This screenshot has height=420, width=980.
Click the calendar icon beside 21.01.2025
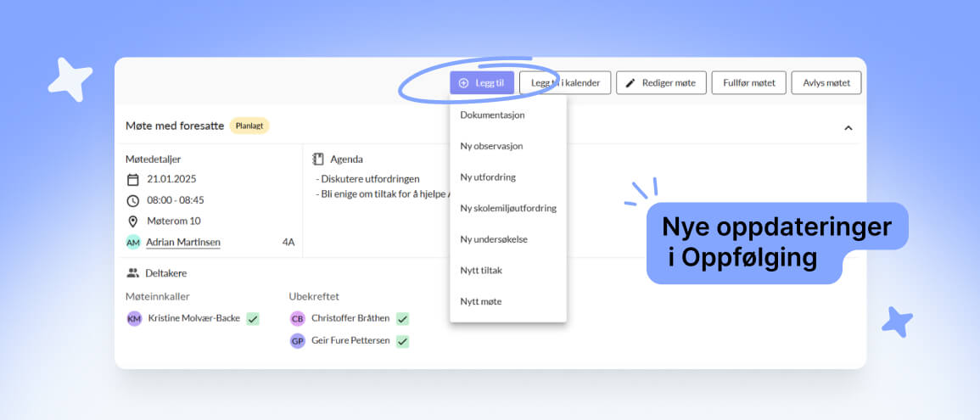pyautogui.click(x=132, y=179)
